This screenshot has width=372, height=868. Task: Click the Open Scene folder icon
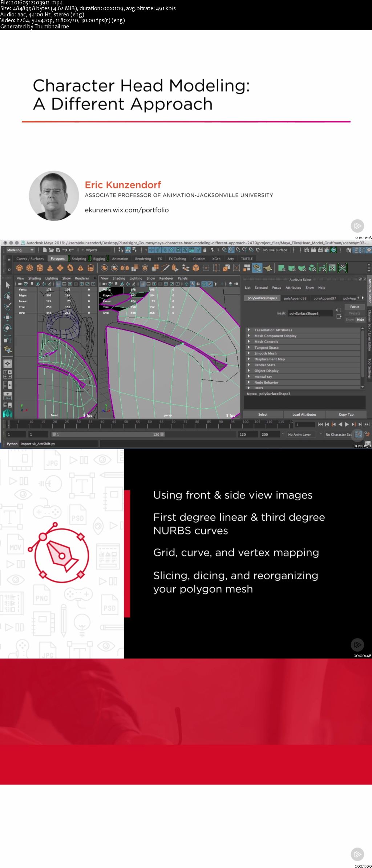tap(51, 250)
